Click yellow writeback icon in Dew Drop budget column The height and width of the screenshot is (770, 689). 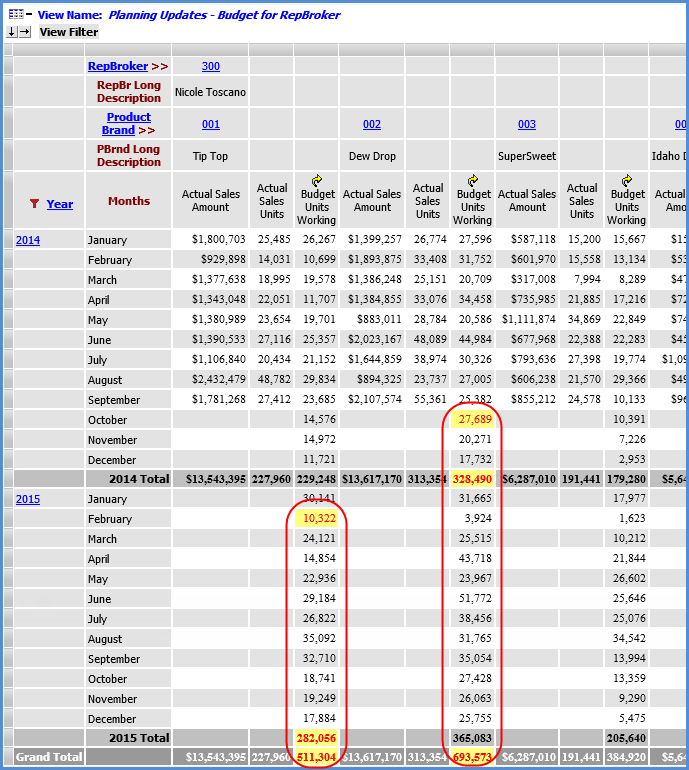coord(472,181)
